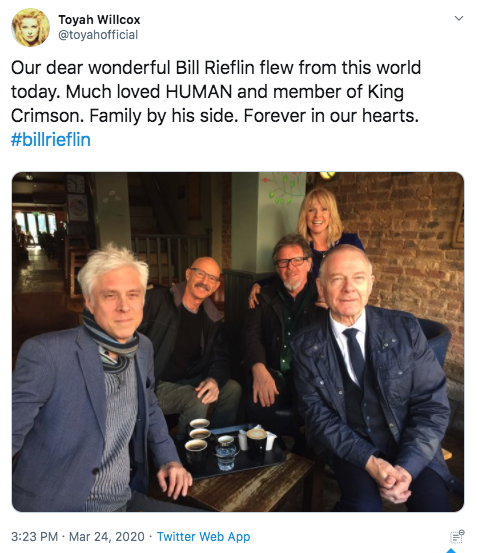Follow the #billrieflin hashtag link
The width and height of the screenshot is (477, 553).
pyautogui.click(x=51, y=139)
